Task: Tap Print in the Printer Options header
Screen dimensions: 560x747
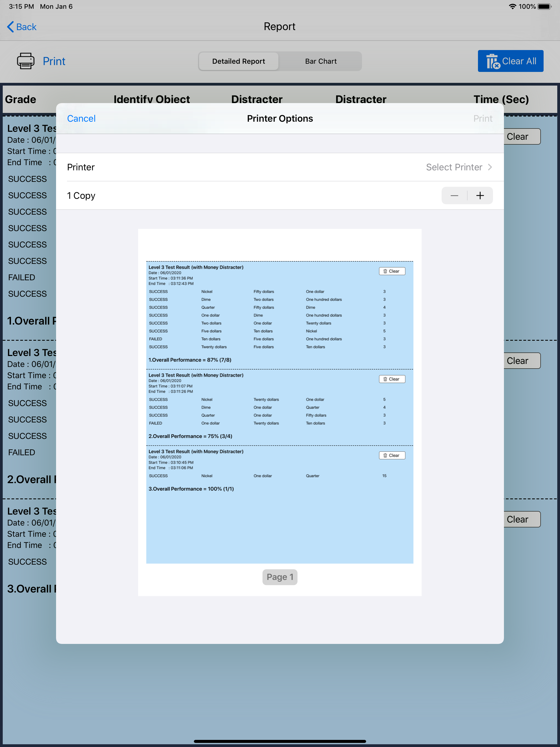Action: pyautogui.click(x=483, y=119)
